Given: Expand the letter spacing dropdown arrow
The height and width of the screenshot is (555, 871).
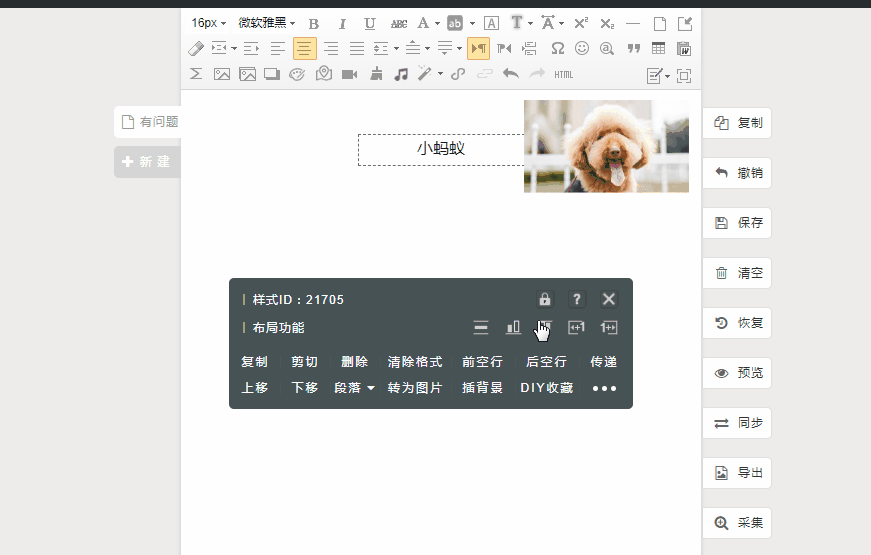Looking at the screenshot, I should (561, 23).
